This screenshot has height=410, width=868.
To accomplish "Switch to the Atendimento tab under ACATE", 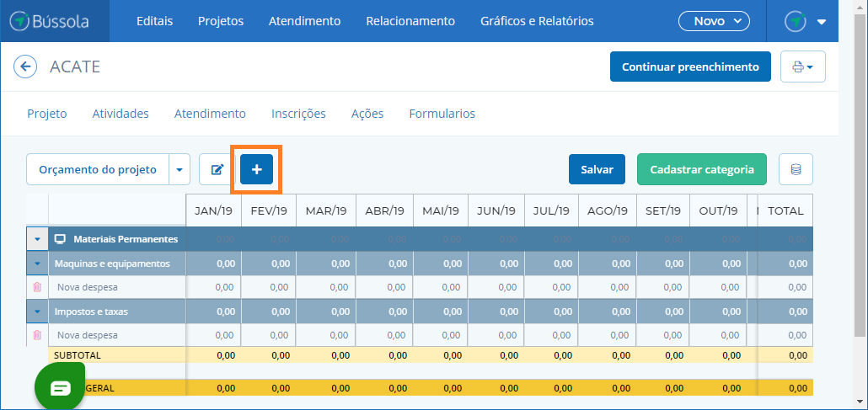I will 210,114.
